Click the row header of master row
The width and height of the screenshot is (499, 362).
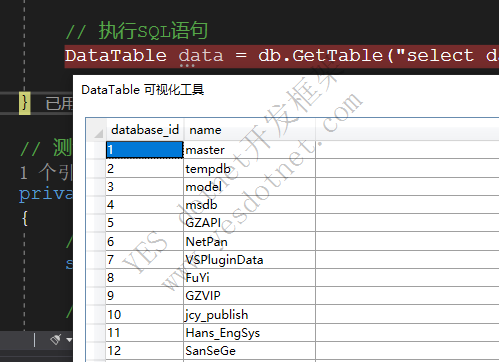[x=96, y=150]
